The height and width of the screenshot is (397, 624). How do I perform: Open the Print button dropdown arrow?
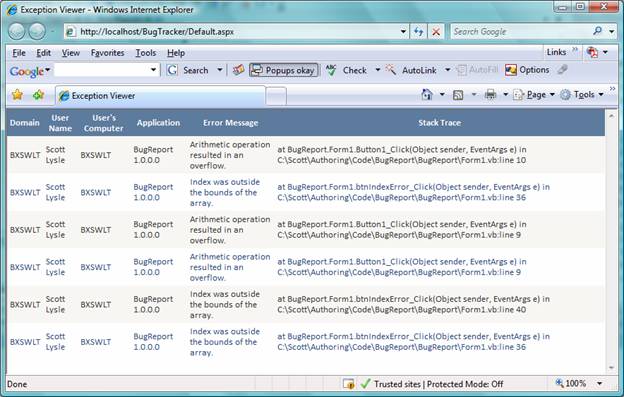505,95
